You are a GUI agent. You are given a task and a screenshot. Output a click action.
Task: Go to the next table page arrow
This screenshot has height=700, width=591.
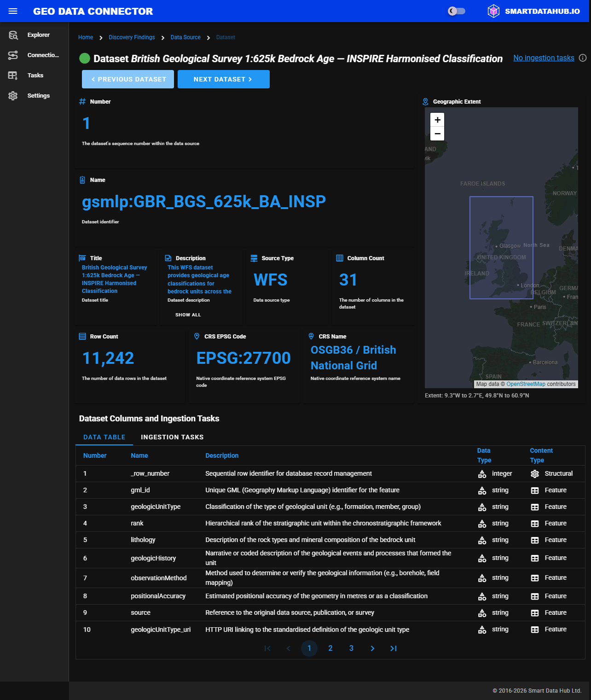372,648
